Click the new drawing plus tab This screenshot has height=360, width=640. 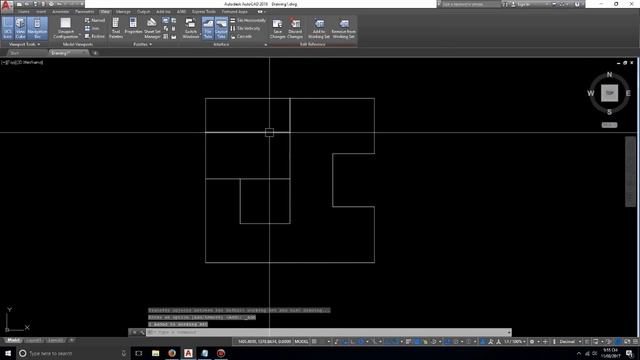[95, 53]
